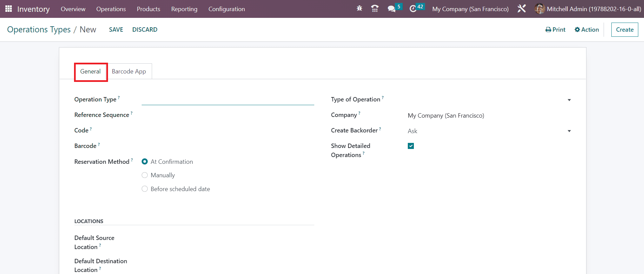Expand the Type of Operation dropdown
Screen dimensions: 644x274
point(569,100)
